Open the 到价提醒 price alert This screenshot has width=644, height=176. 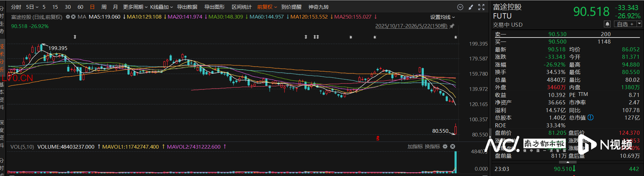[x=291, y=7]
